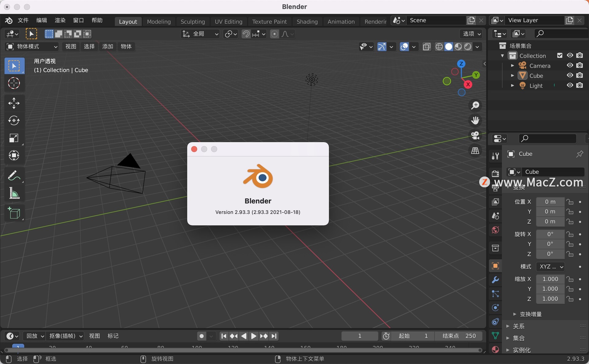Open the Physics properties tab
589x364 pixels.
495,308
